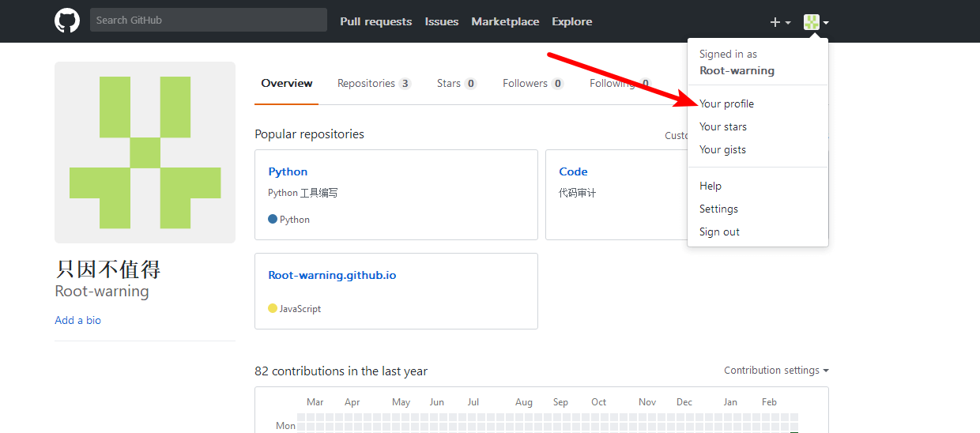
Task: Click the blue Python language dot
Action: (x=273, y=219)
